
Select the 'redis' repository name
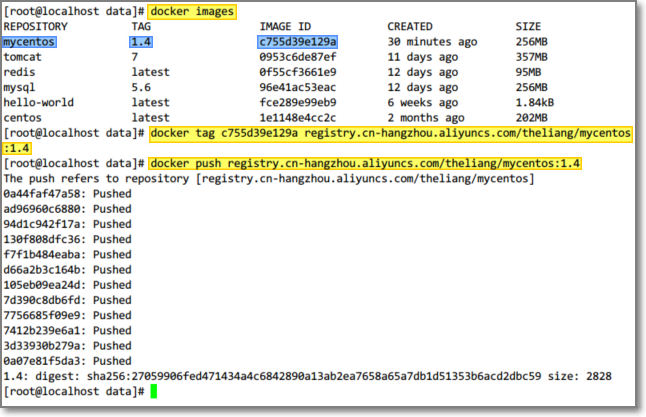[19, 72]
